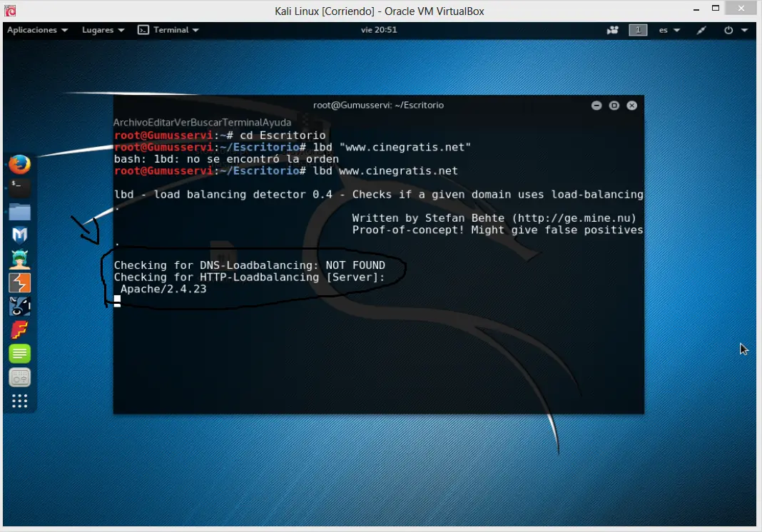The image size is (762, 532).
Task: Open the BeEF icon in the dock
Action: 19,306
